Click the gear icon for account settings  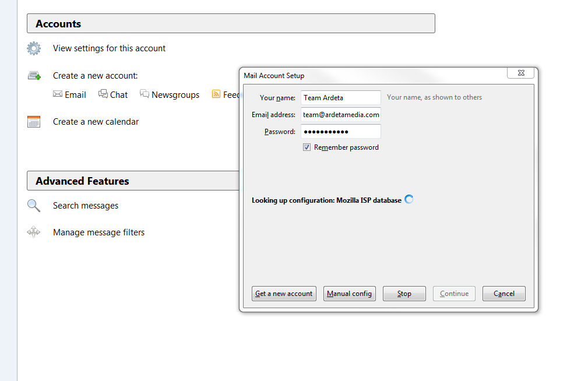point(34,48)
